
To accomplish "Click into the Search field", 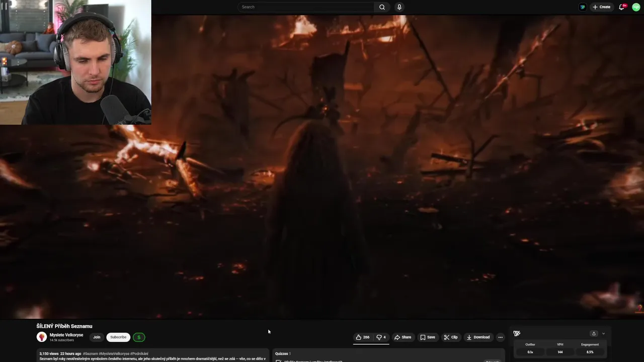I will [x=306, y=7].
